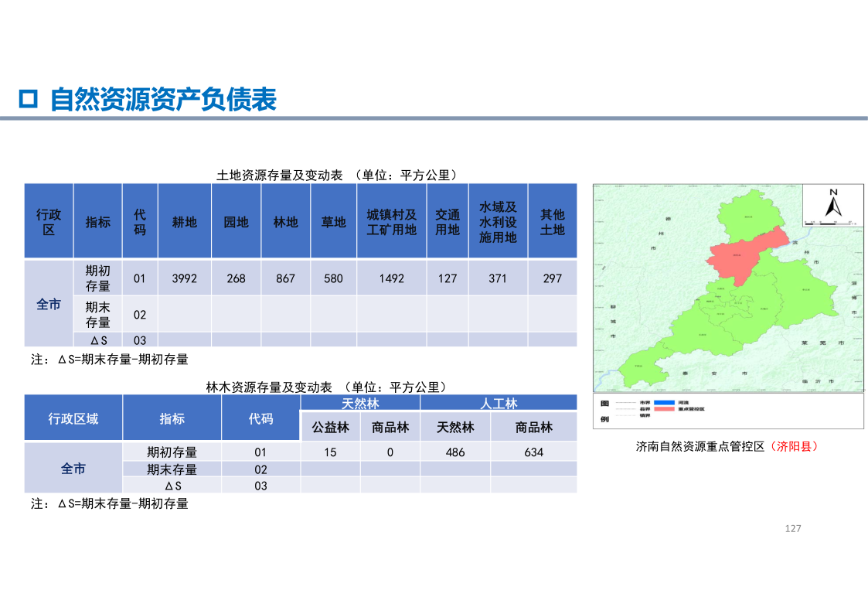Viewport: 868px width, 614px height.
Task: Select 期末存量 row label in the land table
Action: pyautogui.click(x=98, y=314)
